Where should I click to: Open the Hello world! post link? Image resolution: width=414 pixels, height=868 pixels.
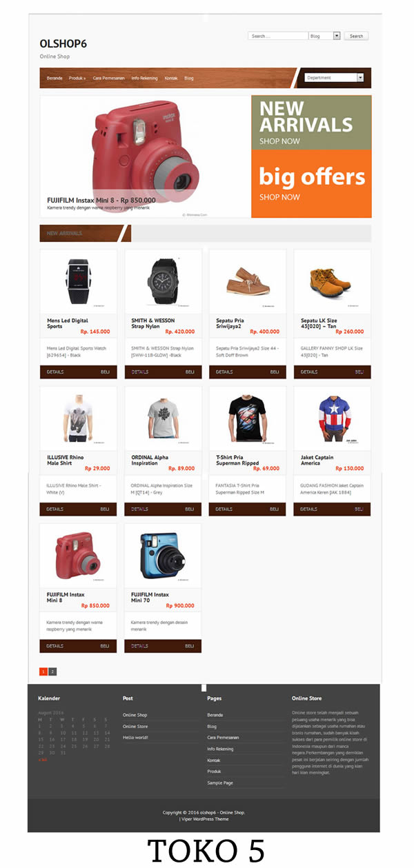tap(135, 738)
